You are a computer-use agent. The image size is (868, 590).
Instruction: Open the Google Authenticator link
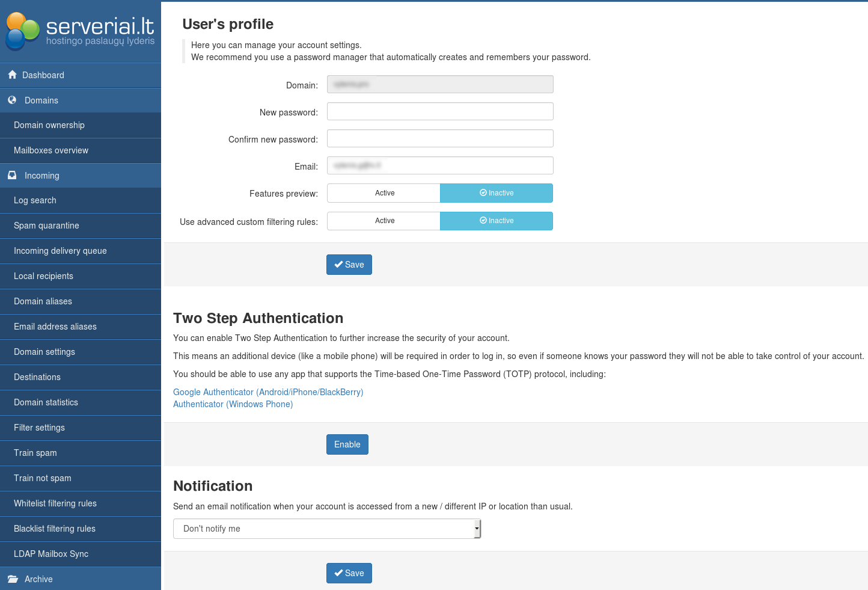click(x=268, y=392)
